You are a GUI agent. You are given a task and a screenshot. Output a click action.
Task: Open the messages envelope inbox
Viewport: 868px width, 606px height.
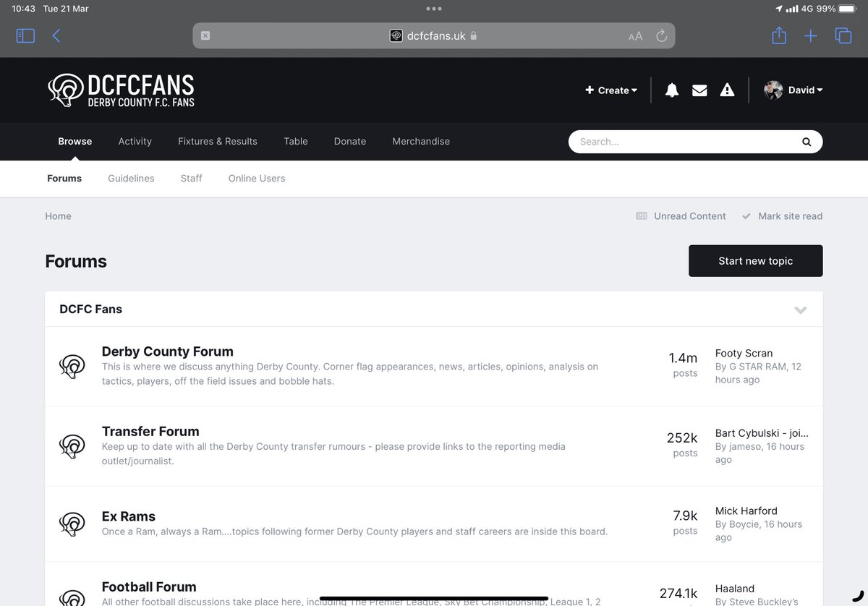[699, 90]
